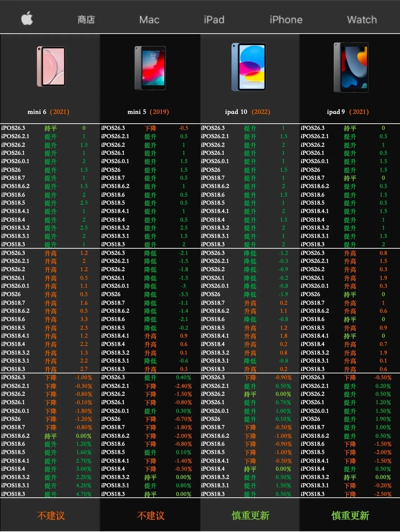Viewport: 400px width, 532px height.
Task: Open the Mac menu item
Action: (x=149, y=20)
